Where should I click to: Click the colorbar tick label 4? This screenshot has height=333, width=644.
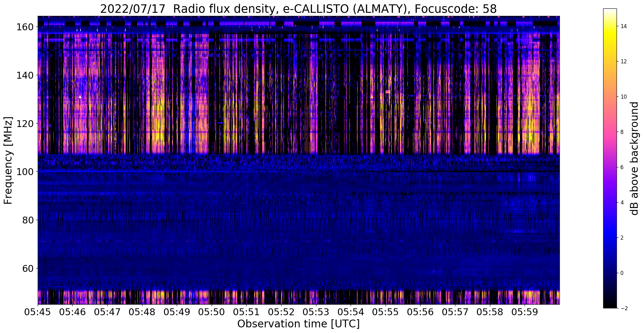[622, 203]
